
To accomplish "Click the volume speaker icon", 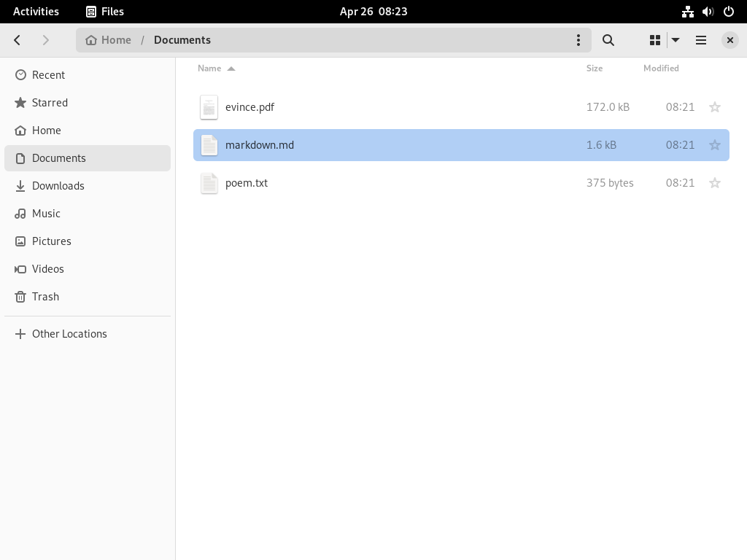I will [x=708, y=12].
